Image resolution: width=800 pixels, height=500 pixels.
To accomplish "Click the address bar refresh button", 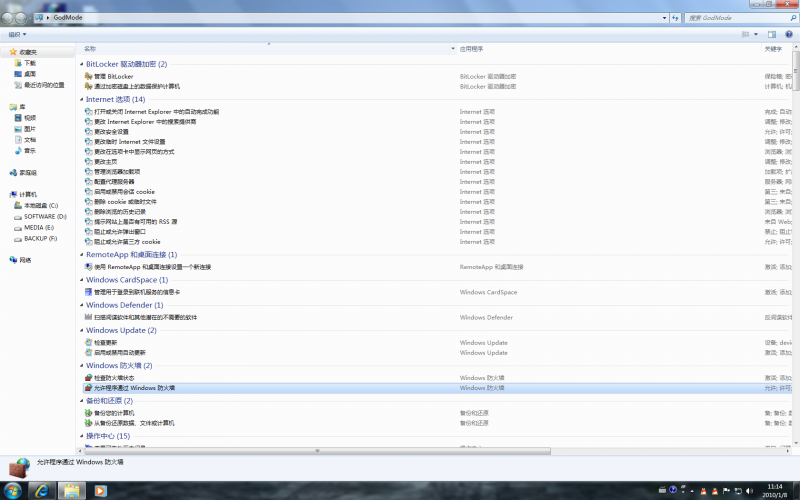I will click(x=676, y=18).
